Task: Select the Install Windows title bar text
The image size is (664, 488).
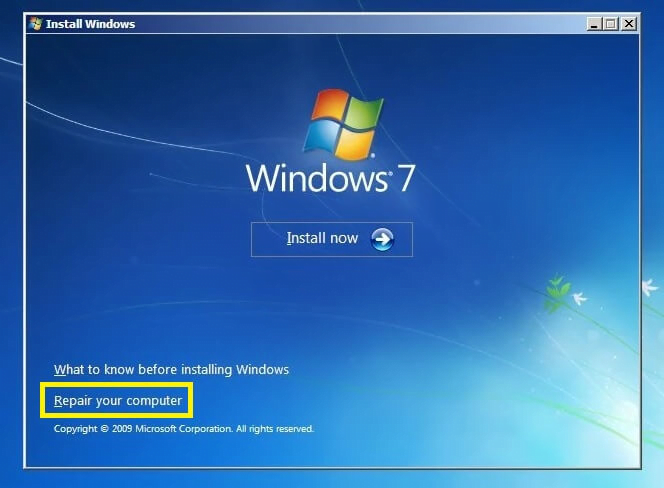Action: [90, 23]
